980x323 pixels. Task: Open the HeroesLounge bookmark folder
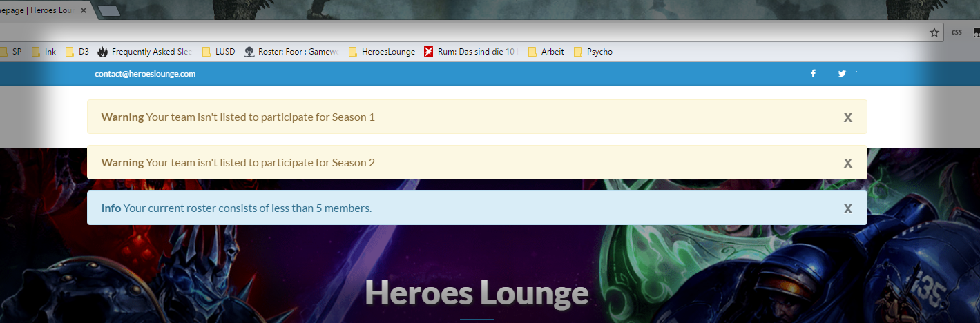[x=382, y=52]
